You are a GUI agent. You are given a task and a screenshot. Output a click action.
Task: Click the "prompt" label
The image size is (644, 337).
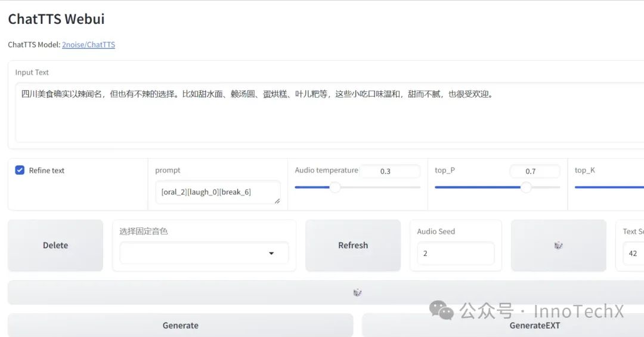point(168,170)
